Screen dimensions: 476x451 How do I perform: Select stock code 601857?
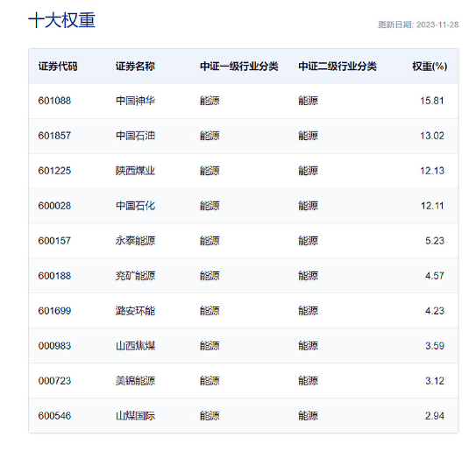(x=54, y=136)
